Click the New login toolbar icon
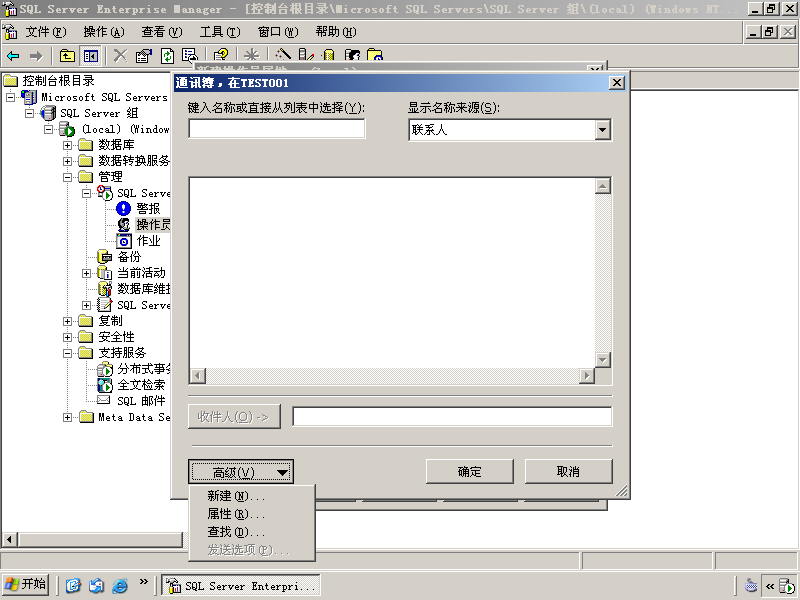Viewport: 800px width, 600px height. (352, 54)
